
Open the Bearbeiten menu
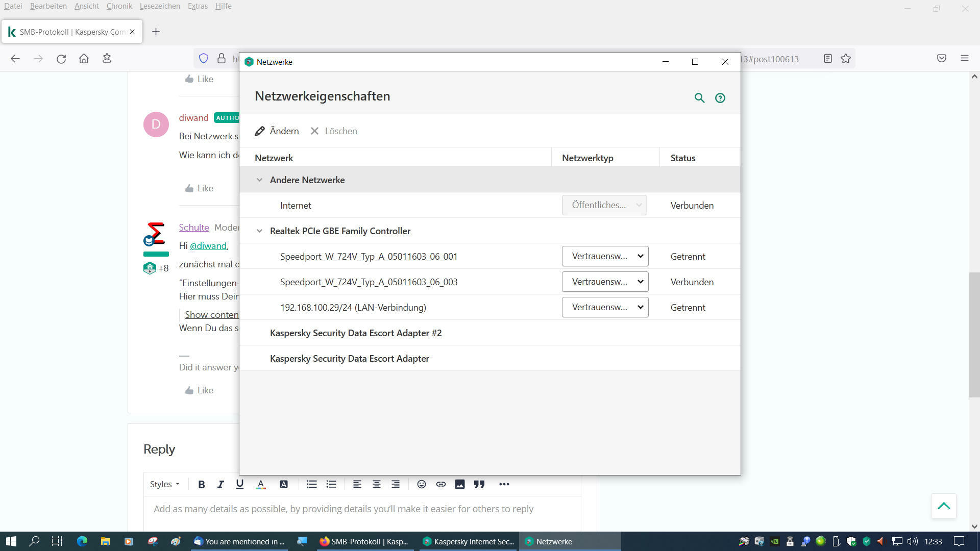point(48,6)
